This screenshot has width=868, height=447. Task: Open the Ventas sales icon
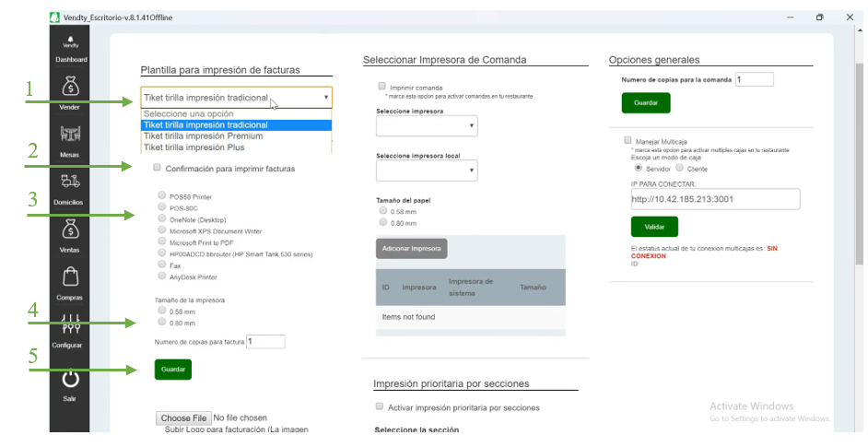(x=70, y=229)
